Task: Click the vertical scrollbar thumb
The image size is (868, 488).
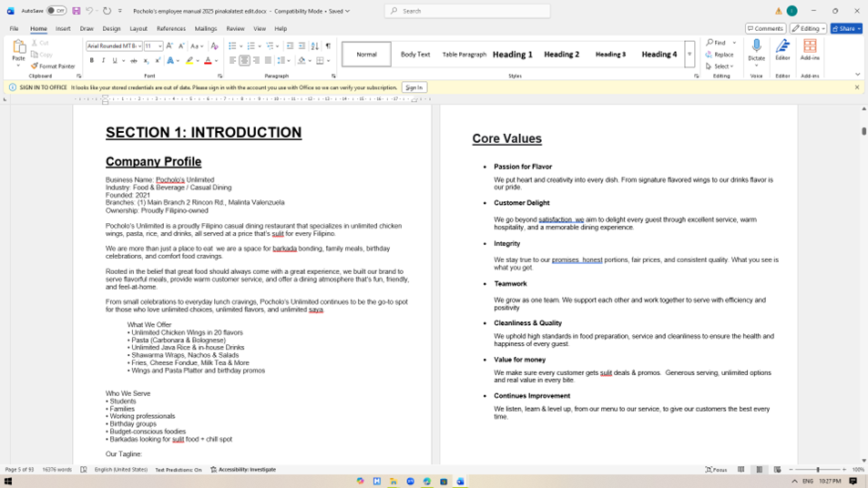Action: click(x=863, y=131)
